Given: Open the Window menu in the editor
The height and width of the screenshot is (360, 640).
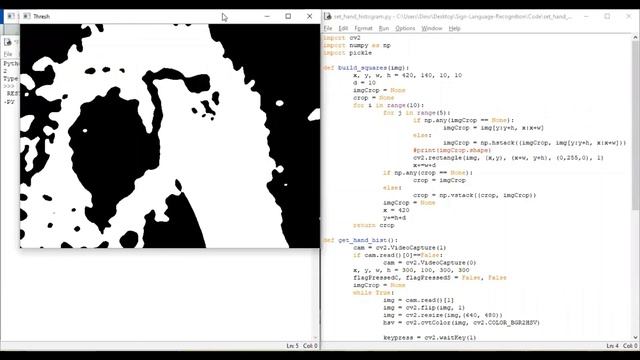Looking at the screenshot, I should (x=431, y=28).
